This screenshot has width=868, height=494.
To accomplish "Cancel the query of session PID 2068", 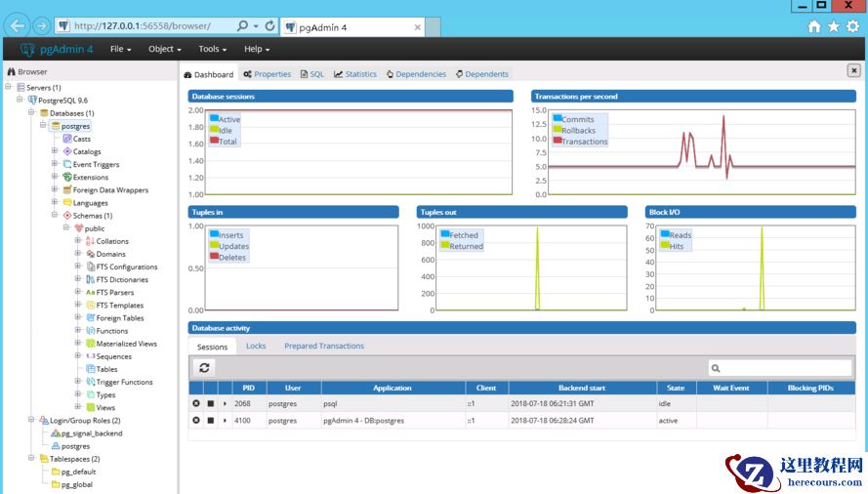I will [x=196, y=403].
